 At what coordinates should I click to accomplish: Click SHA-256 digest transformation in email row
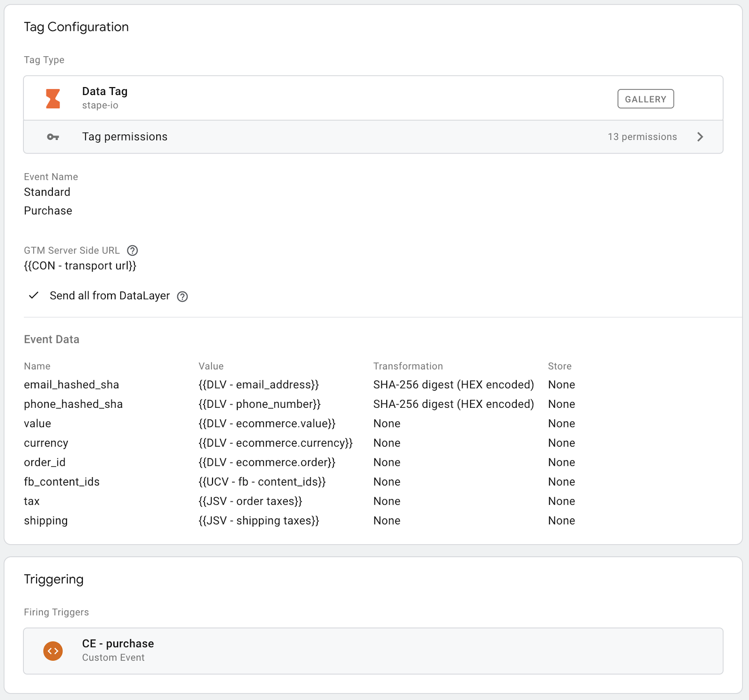coord(454,385)
